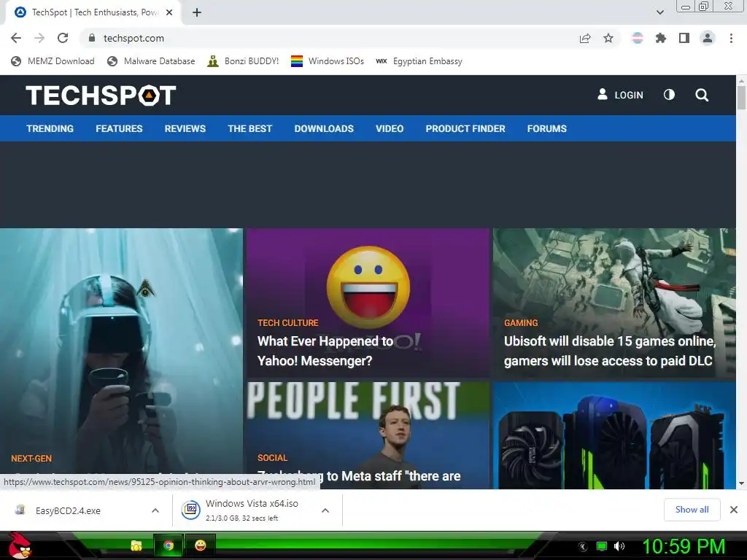The image size is (747, 560).
Task: Click the browser forward arrow
Action: [39, 38]
